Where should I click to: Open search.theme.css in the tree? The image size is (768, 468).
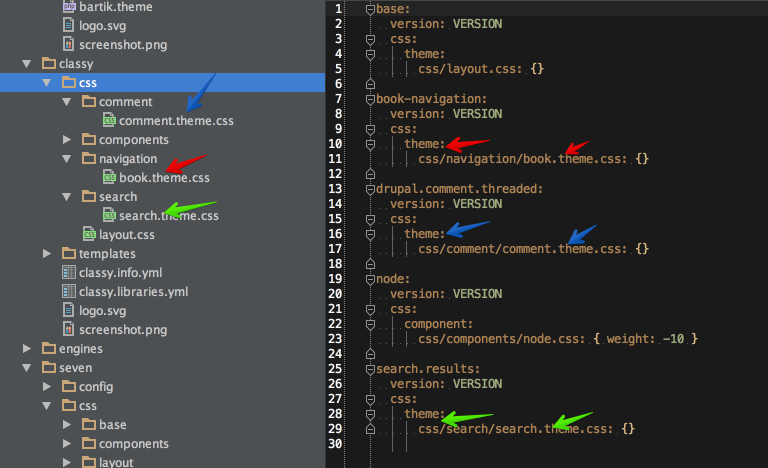tap(168, 216)
